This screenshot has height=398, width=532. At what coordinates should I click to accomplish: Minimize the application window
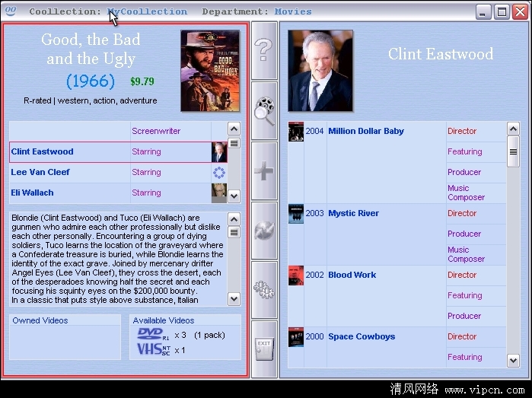pos(483,12)
